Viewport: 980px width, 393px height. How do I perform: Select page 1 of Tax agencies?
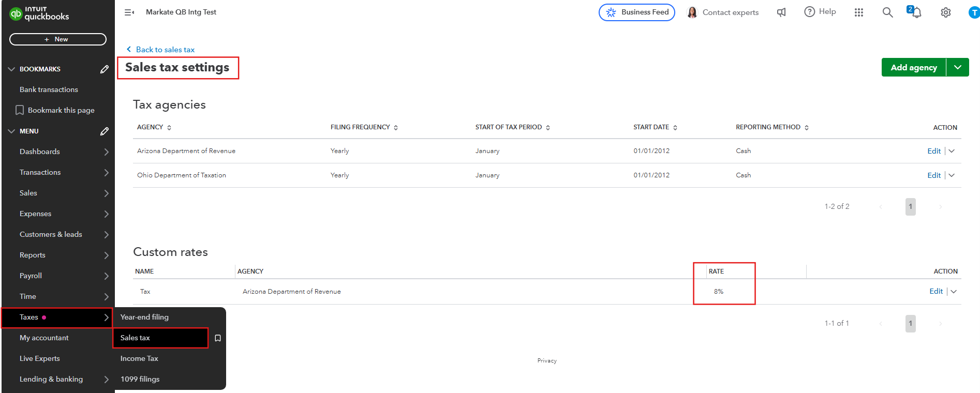click(x=911, y=207)
